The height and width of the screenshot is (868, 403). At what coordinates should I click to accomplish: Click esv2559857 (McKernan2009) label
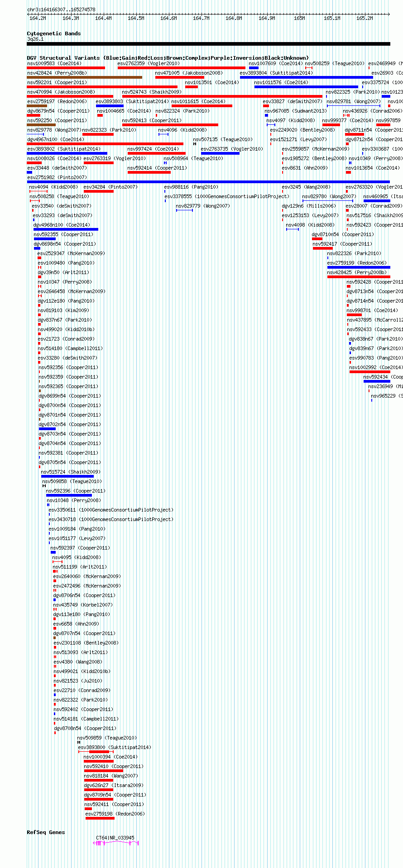[316, 149]
